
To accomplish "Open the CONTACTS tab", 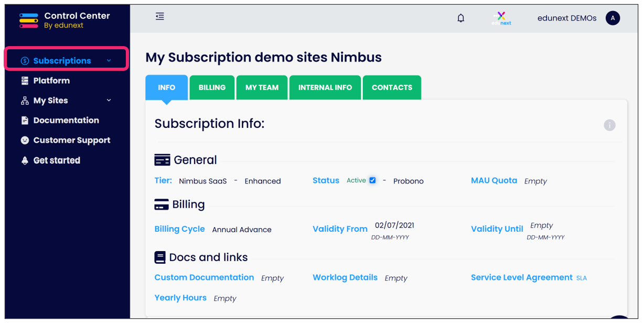I will pyautogui.click(x=392, y=88).
